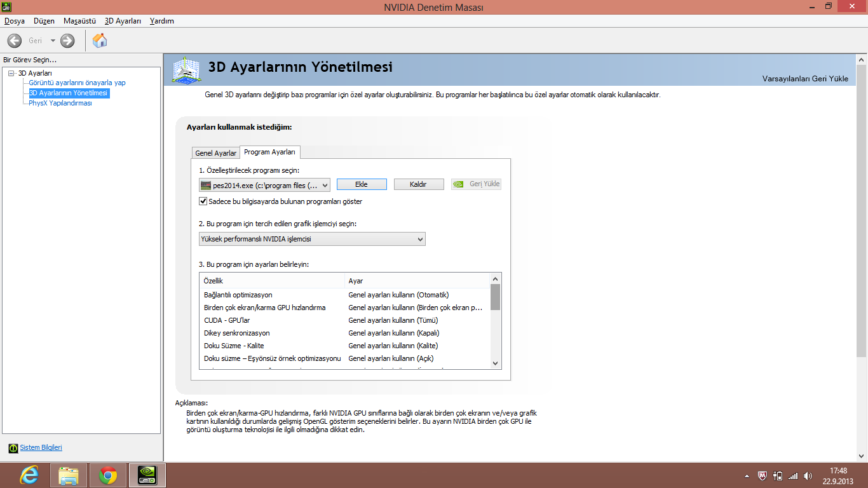
Task: Click the Forward arrow icon
Action: click(67, 41)
